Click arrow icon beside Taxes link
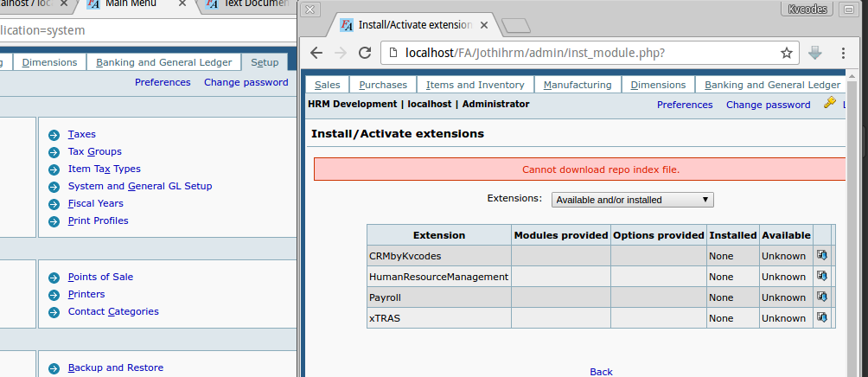This screenshot has height=377, width=868. point(54,135)
